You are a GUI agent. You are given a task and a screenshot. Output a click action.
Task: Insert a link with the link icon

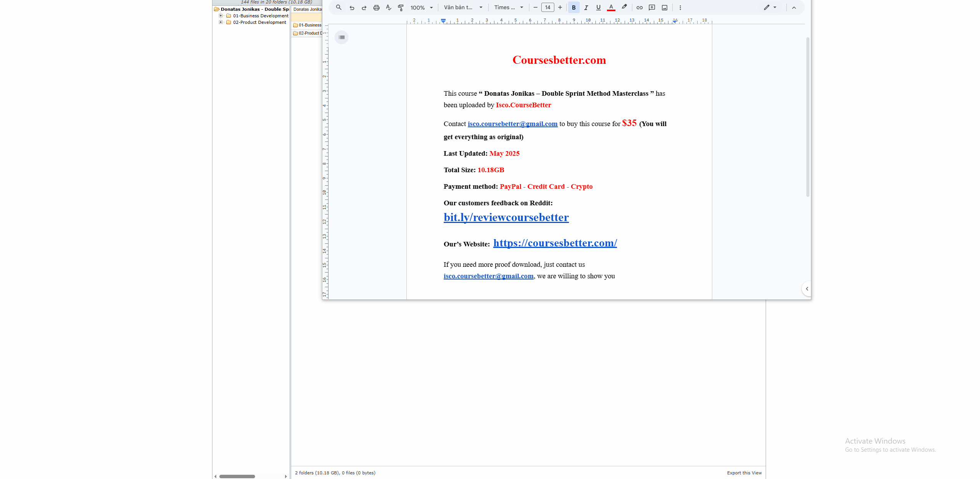(639, 7)
